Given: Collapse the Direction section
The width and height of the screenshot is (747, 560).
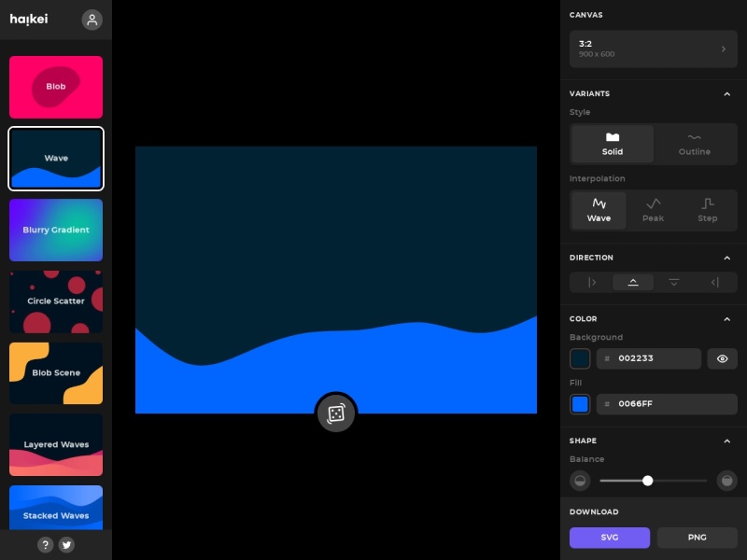Looking at the screenshot, I should [727, 258].
